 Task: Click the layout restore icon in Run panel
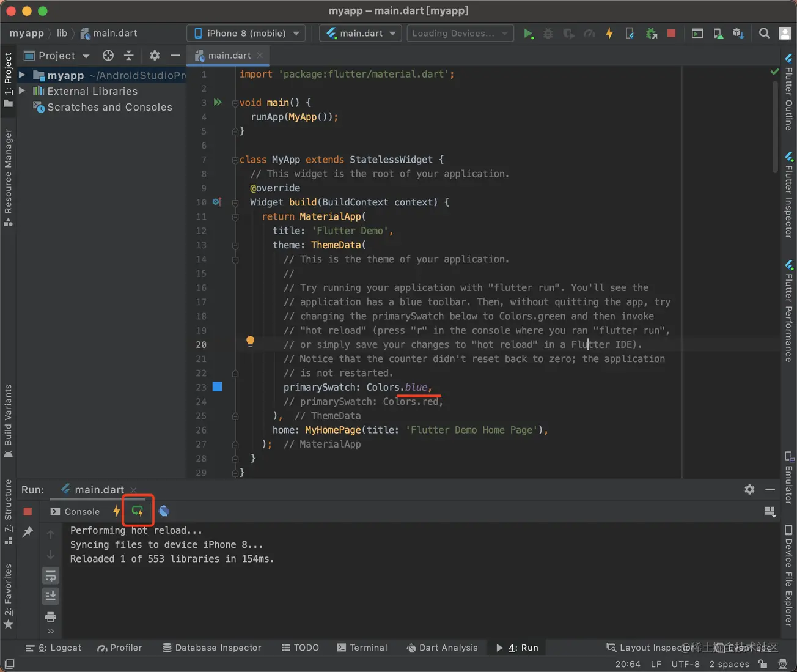(769, 511)
